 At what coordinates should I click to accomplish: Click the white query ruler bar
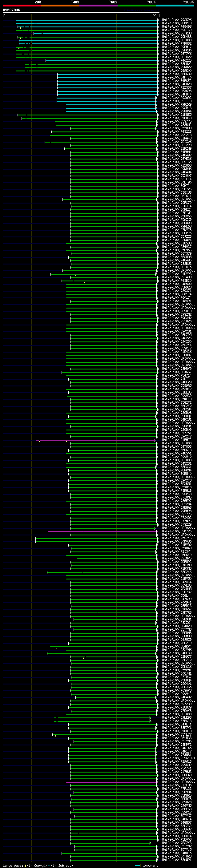click(81, 13)
